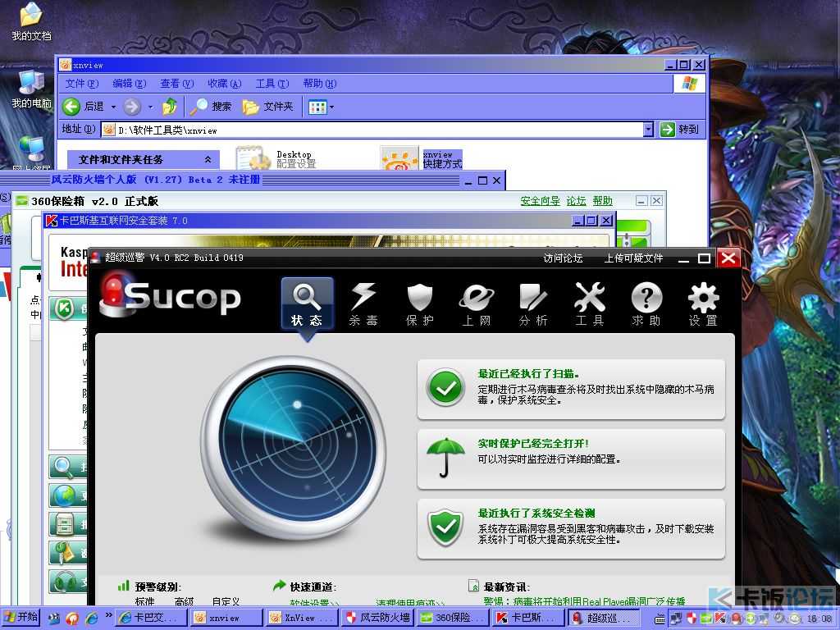
Task: Expand the address bar dropdown
Action: click(648, 129)
